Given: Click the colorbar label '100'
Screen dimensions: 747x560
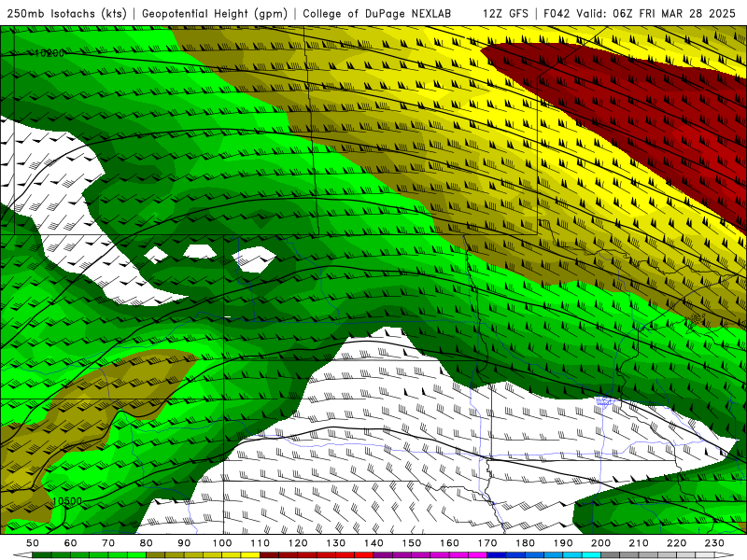Looking at the screenshot, I should coord(222,543).
